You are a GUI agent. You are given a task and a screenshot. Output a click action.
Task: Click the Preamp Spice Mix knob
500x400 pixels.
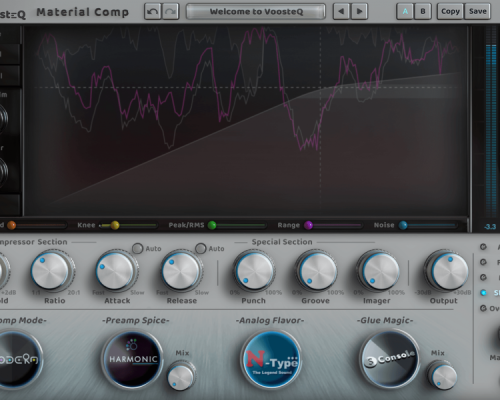[180, 377]
